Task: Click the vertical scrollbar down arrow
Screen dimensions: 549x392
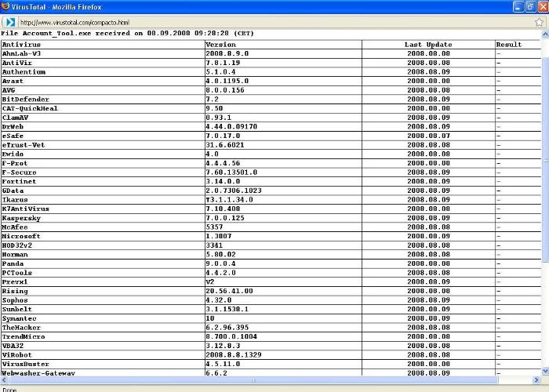Action: [545, 371]
